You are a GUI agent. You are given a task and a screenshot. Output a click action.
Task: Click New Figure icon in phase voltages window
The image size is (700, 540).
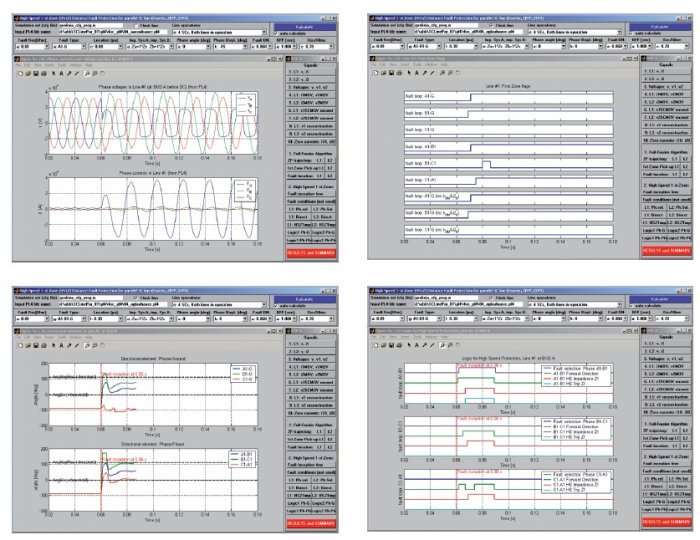pos(20,74)
